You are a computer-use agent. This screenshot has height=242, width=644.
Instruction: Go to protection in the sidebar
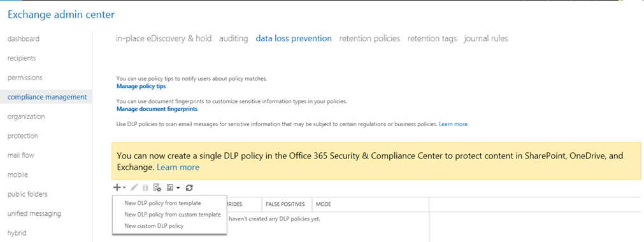23,136
